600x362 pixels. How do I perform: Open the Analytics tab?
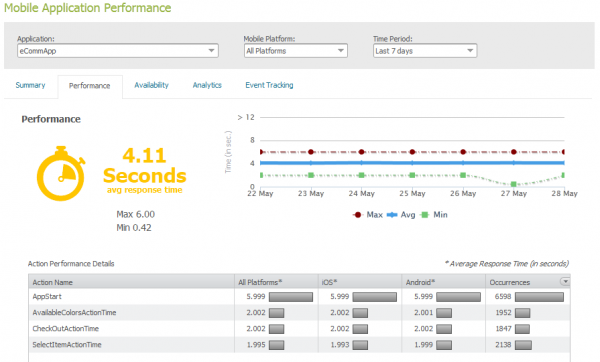207,85
